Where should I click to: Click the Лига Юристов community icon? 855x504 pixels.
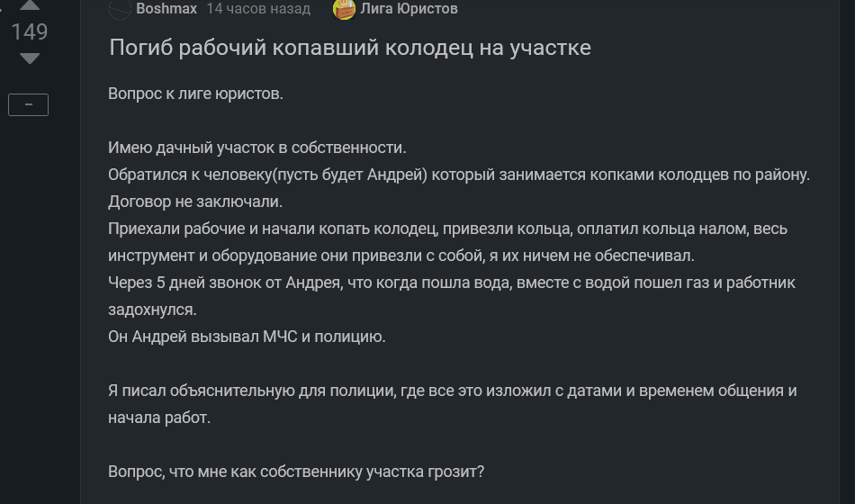tap(344, 9)
